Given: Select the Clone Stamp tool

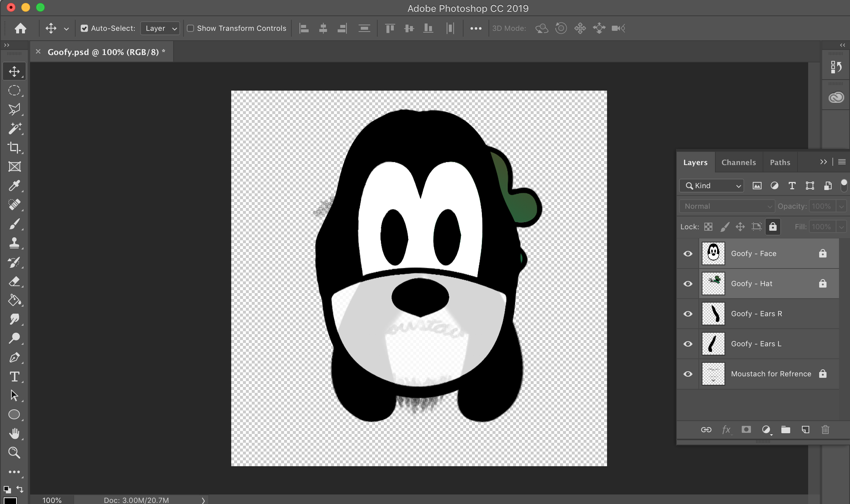Looking at the screenshot, I should coord(14,243).
